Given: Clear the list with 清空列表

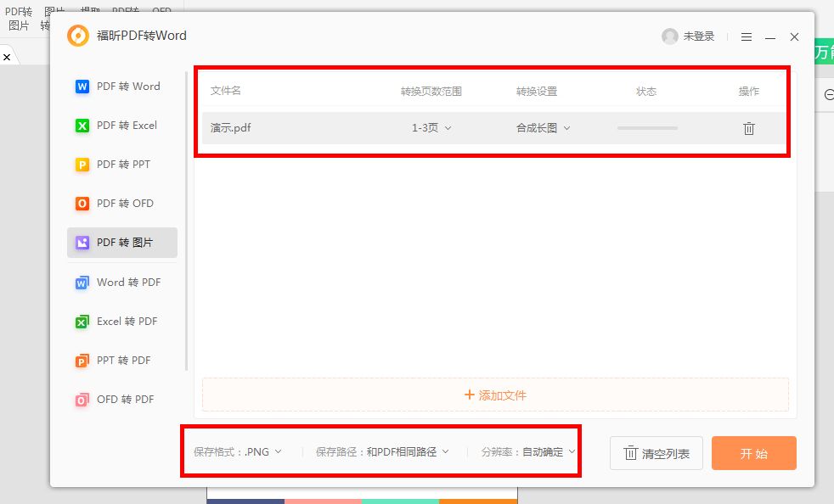Looking at the screenshot, I should tap(656, 452).
